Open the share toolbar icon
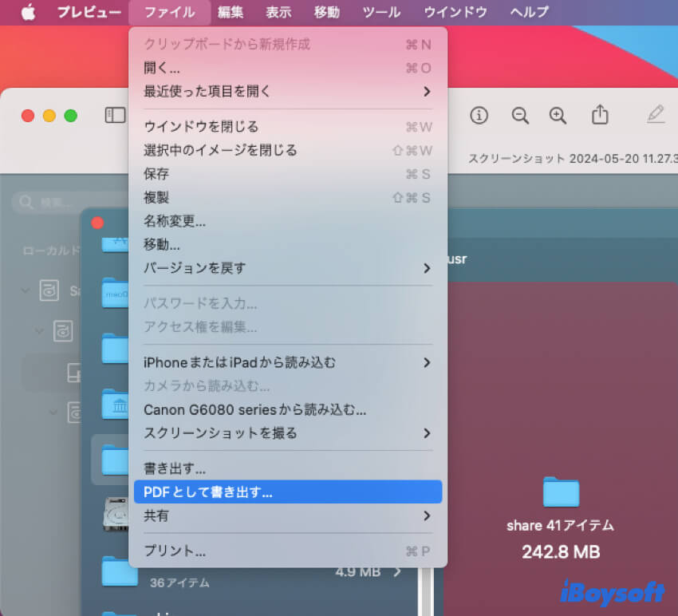The image size is (678, 616). pos(600,115)
